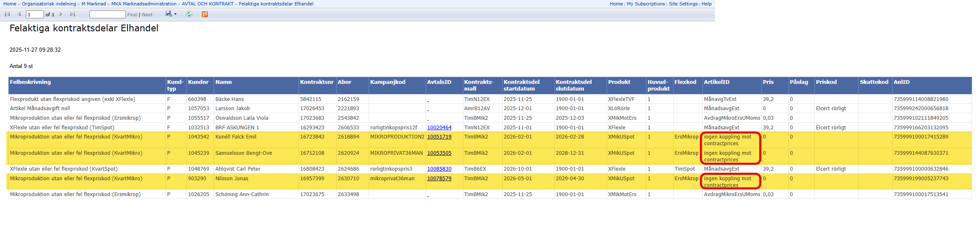
Task: Open the Help link
Action: pos(707,4)
